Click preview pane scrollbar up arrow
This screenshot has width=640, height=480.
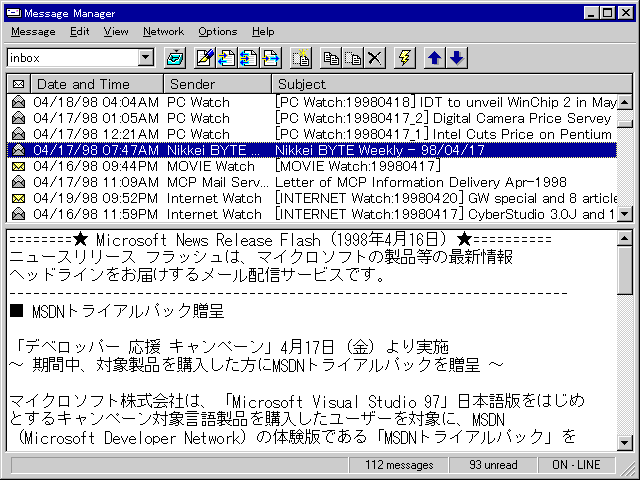[625, 238]
